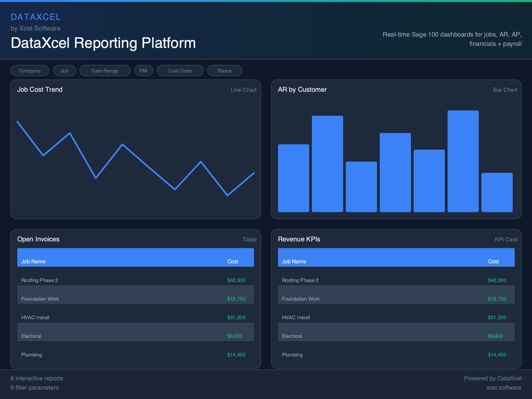Image resolution: width=532 pixels, height=399 pixels.
Task: Click the Table label on Open Invoices
Action: click(x=249, y=240)
